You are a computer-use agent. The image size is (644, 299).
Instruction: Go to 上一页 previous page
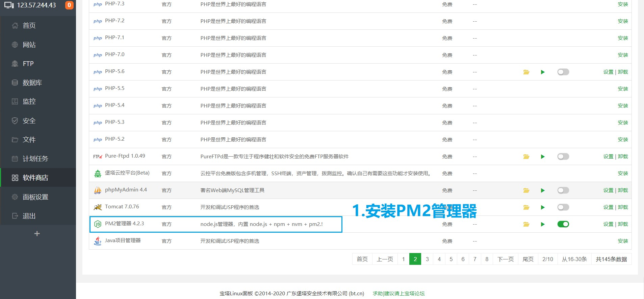coord(385,259)
